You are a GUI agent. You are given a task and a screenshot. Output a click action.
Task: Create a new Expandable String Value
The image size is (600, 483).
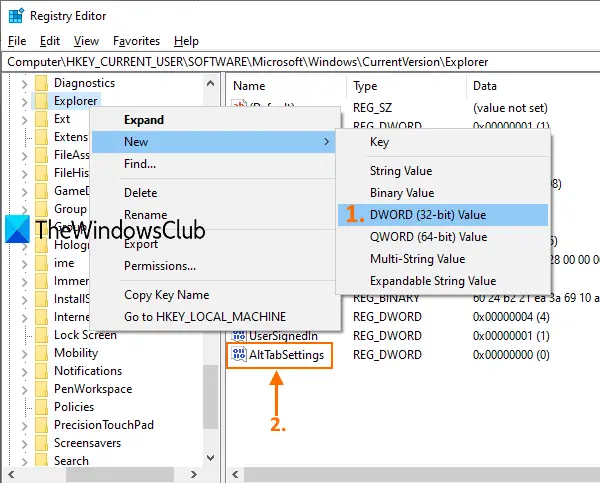[x=443, y=281]
